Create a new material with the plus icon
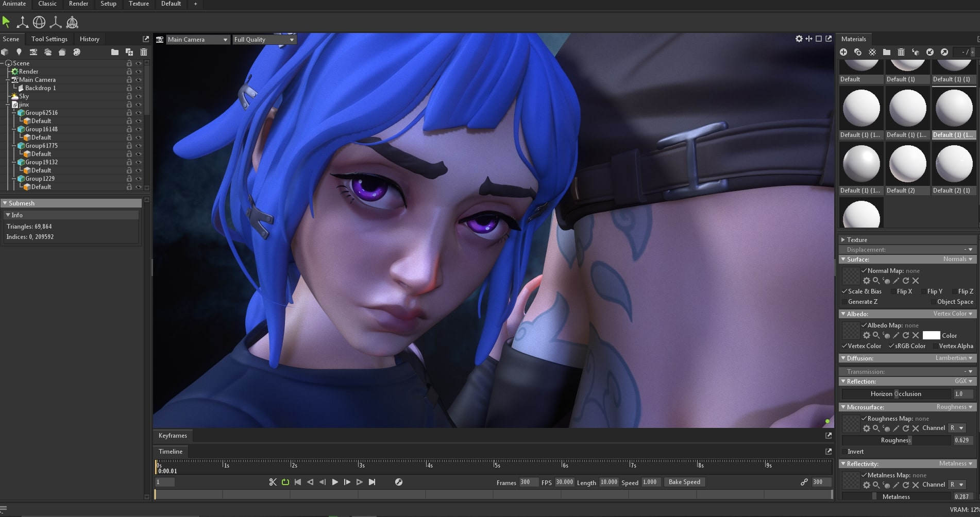Viewport: 980px width, 517px height. click(843, 52)
